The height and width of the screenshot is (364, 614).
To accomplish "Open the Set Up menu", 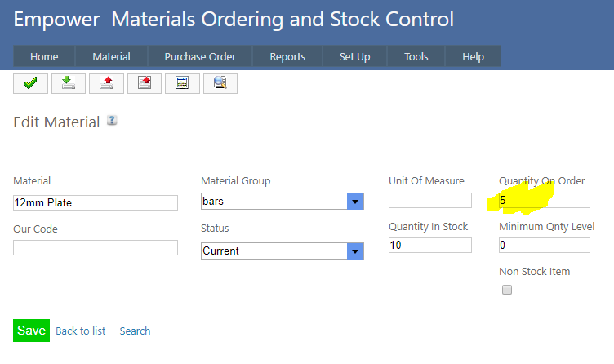I will pos(354,56).
